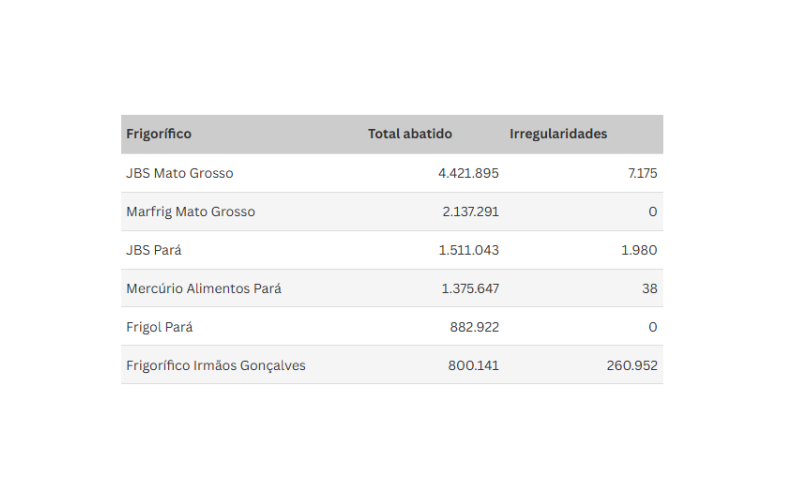Click the Total abatido column header

410,134
